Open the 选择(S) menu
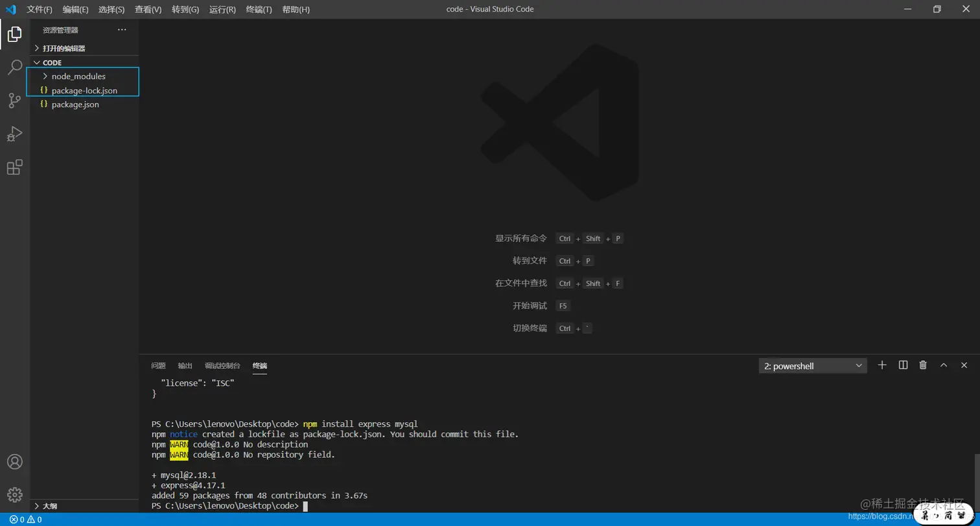Viewport: 980px width, 526px height. (x=111, y=9)
